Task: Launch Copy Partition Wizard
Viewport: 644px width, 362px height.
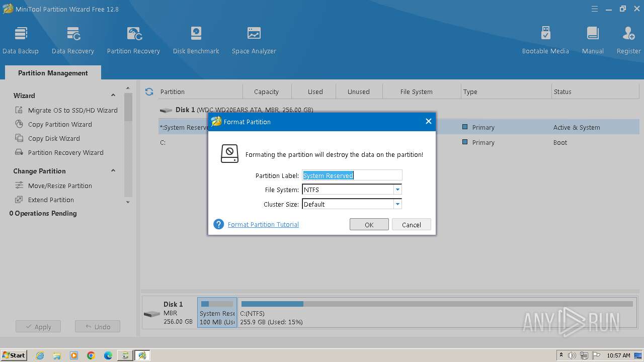Action: tap(53, 124)
